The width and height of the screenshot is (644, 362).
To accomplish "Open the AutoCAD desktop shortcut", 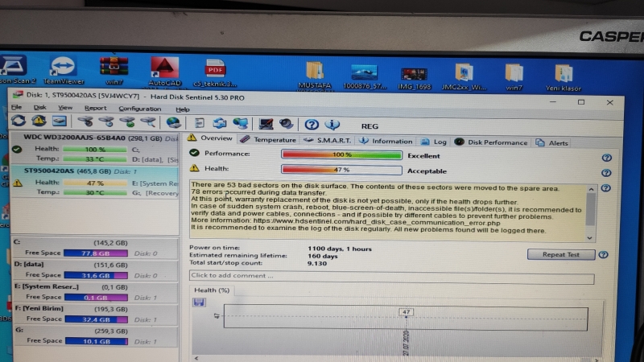I will [x=164, y=71].
